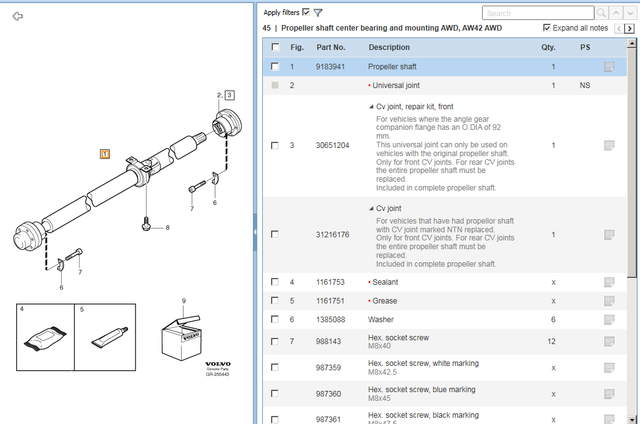Toggle the Apply filters checkbox

pos(306,12)
